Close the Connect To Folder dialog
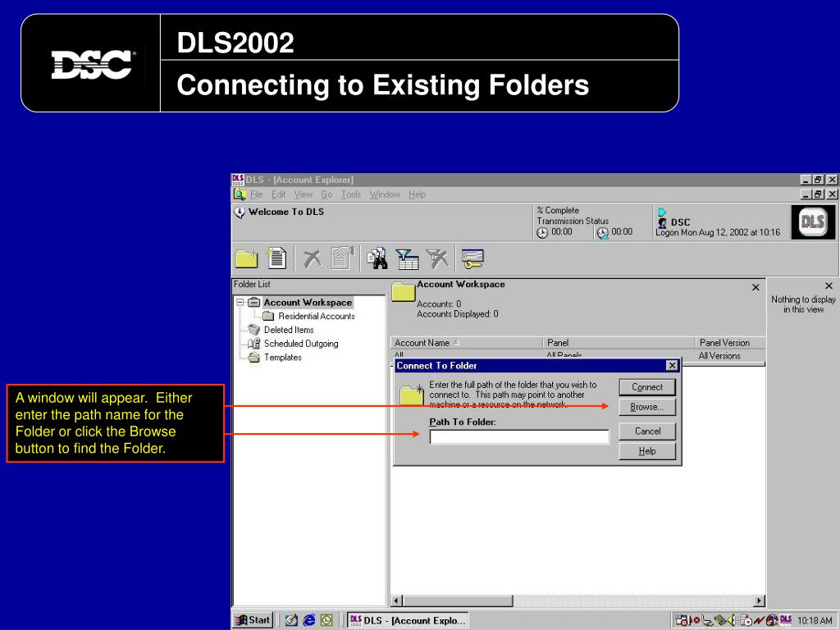The height and width of the screenshot is (630, 840). [672, 365]
